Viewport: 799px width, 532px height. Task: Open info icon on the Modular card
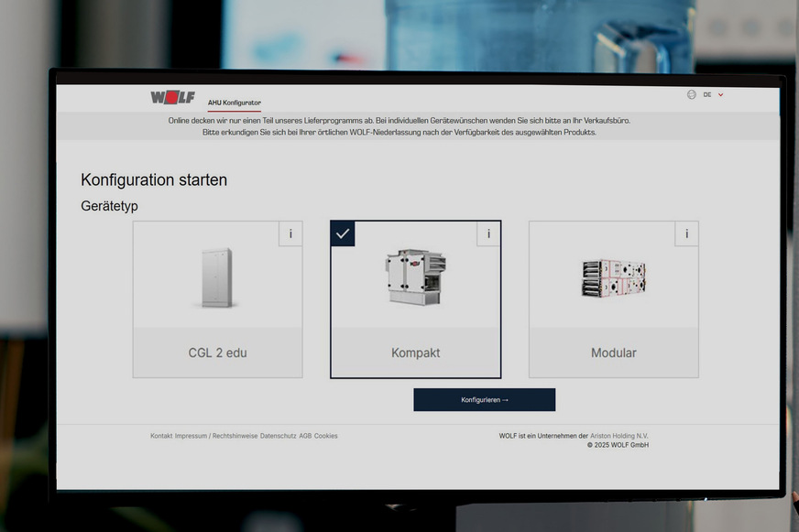[686, 234]
